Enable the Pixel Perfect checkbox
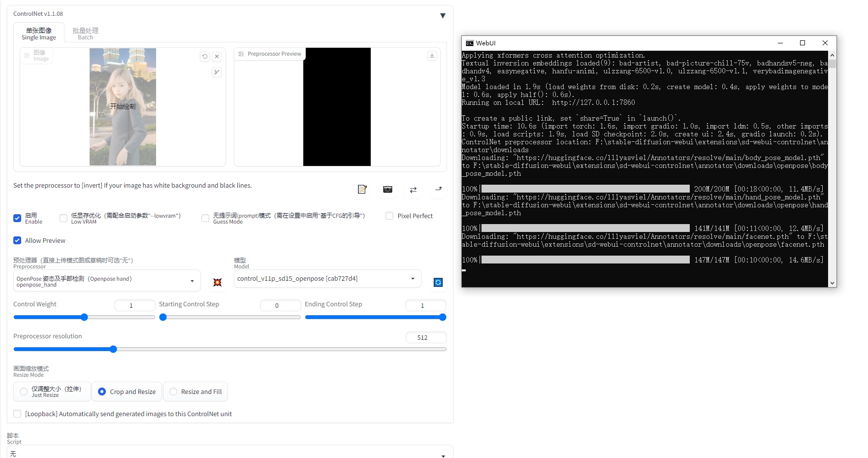The width and height of the screenshot is (868, 458). pyautogui.click(x=389, y=216)
